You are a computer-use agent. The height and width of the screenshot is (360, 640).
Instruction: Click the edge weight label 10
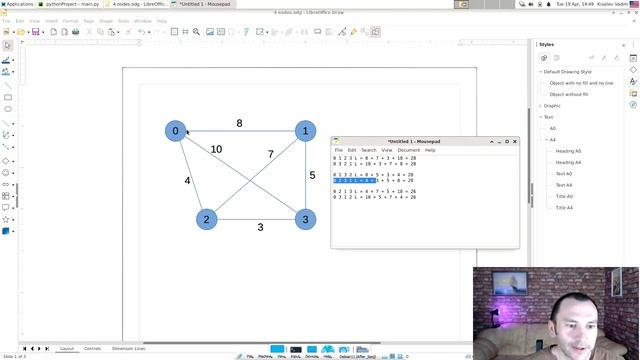(216, 149)
